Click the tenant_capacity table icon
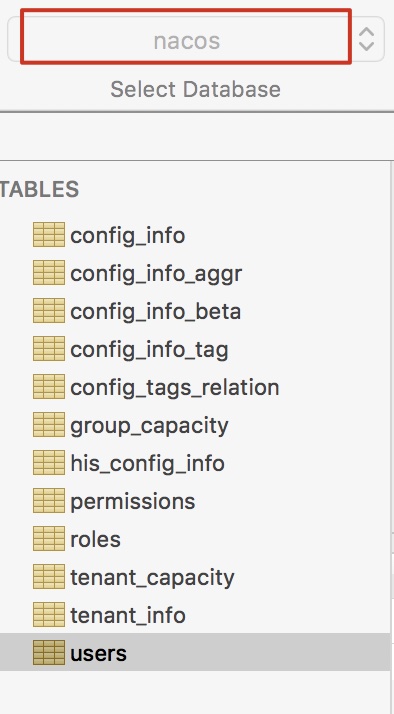Screen dimensions: 394x714 [x=49, y=576]
